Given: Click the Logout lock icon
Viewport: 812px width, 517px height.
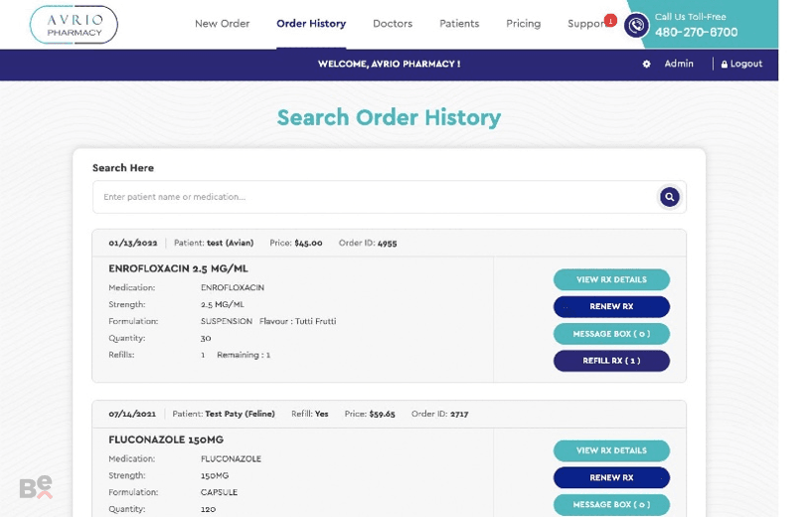Looking at the screenshot, I should (x=724, y=65).
